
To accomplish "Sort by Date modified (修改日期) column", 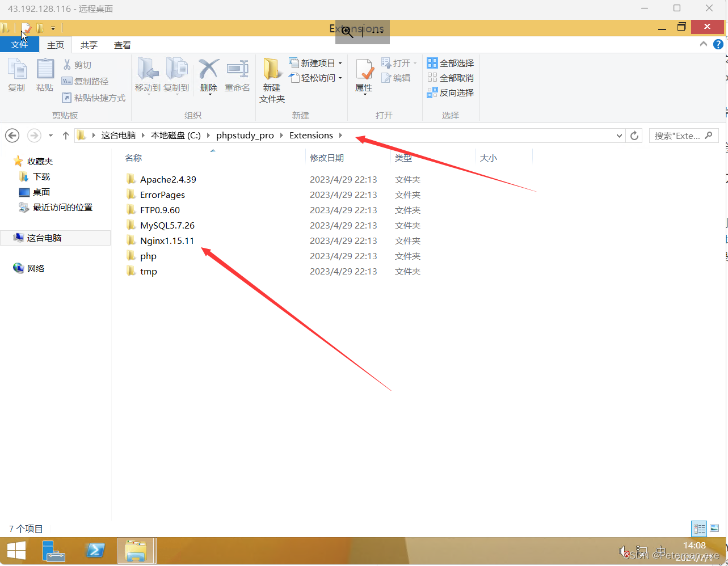I will (327, 158).
